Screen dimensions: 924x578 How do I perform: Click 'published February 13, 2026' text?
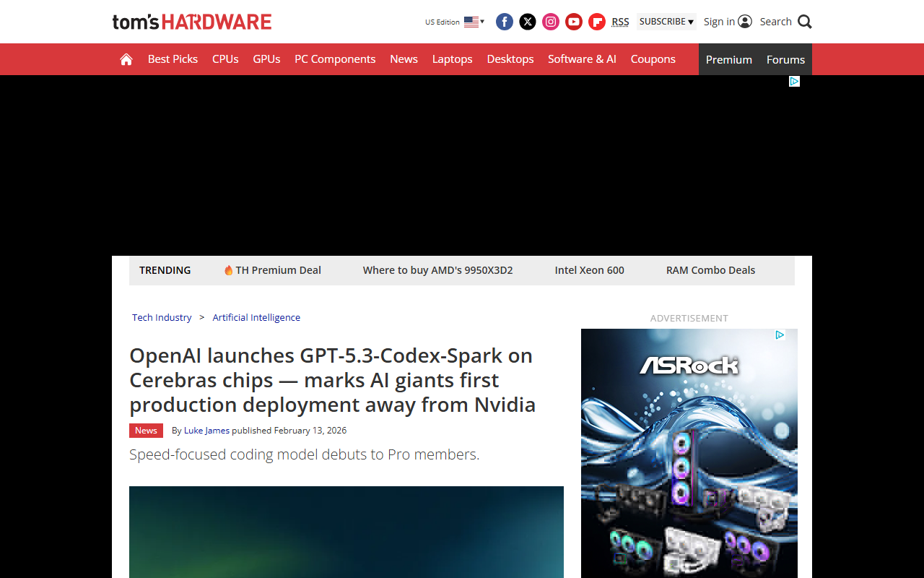[289, 431]
